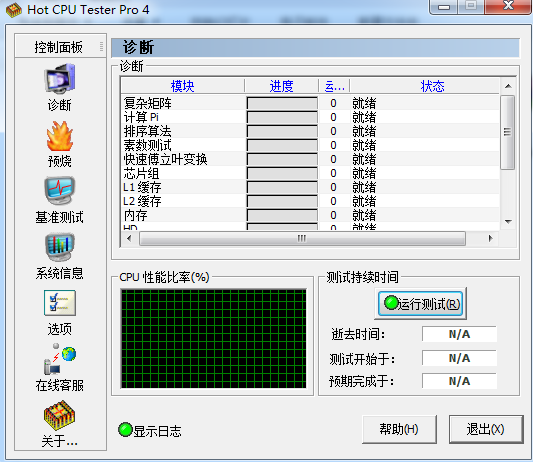Click the 内存 progress bar

(282, 215)
